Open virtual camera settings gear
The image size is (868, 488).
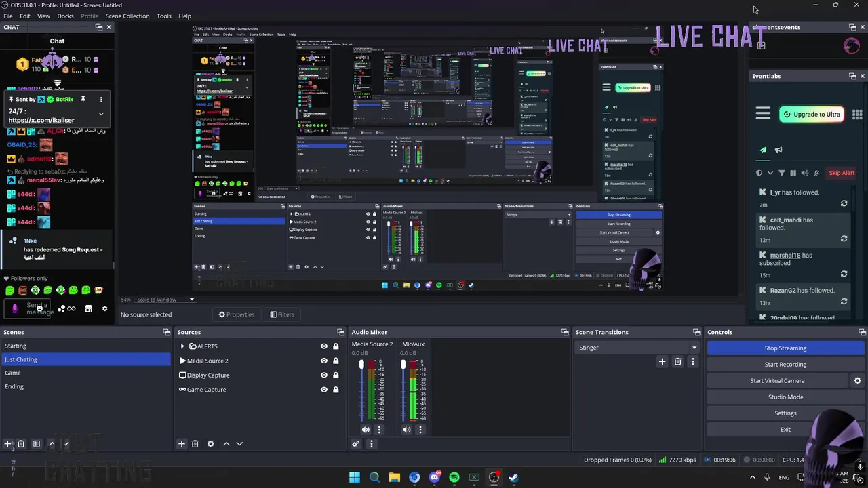(x=857, y=381)
